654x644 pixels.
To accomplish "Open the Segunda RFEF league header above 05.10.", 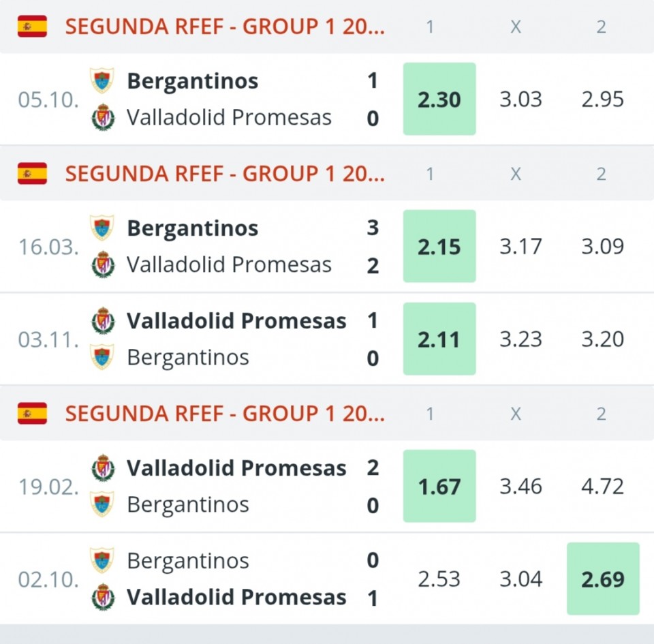I will point(225,27).
